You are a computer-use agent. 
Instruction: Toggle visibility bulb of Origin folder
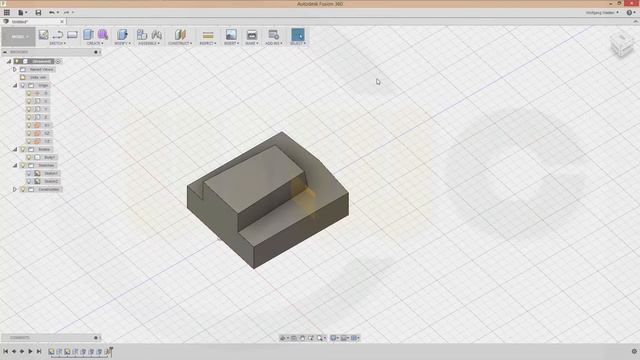[23, 85]
